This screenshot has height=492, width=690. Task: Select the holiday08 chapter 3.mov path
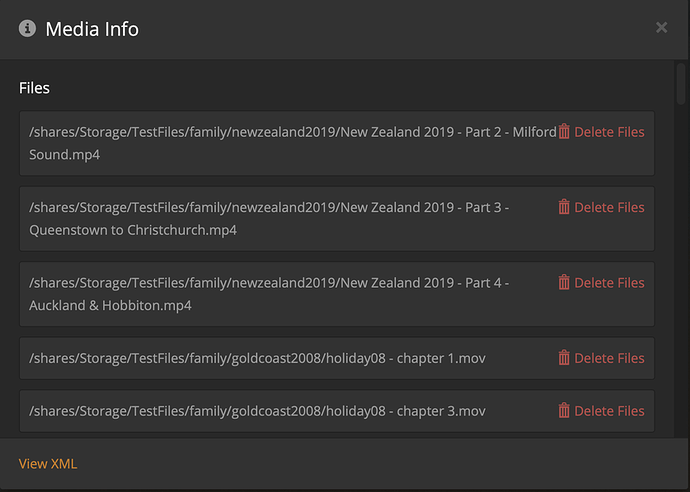pos(258,411)
